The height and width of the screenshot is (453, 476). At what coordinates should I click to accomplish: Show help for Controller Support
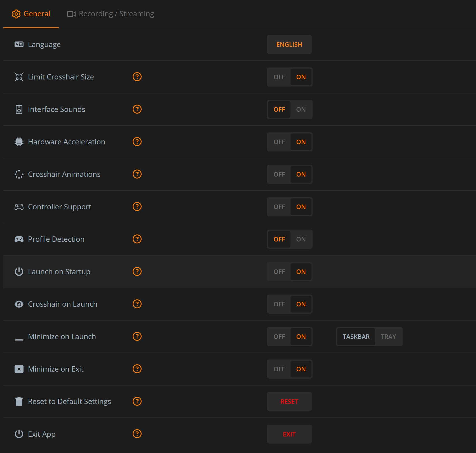click(137, 206)
